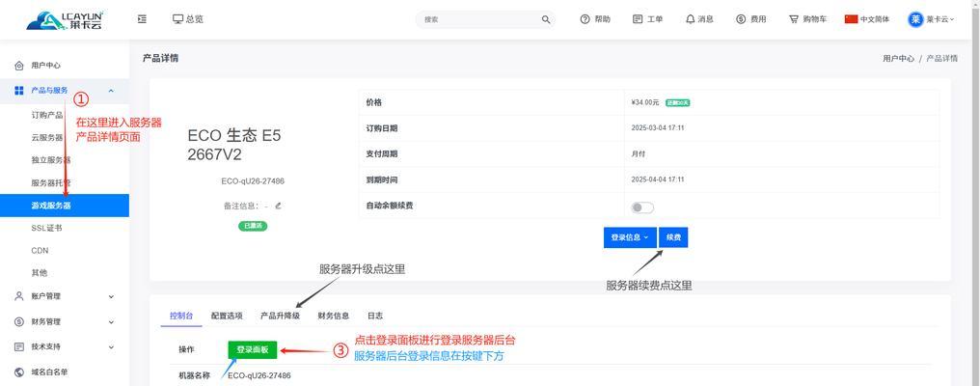Change language via 中文简体 flag
Viewport: 980px width, 386px height.
pos(867,19)
